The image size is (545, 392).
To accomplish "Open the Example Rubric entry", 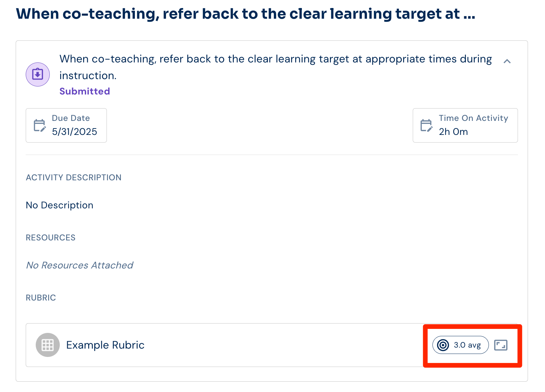I will tap(105, 345).
